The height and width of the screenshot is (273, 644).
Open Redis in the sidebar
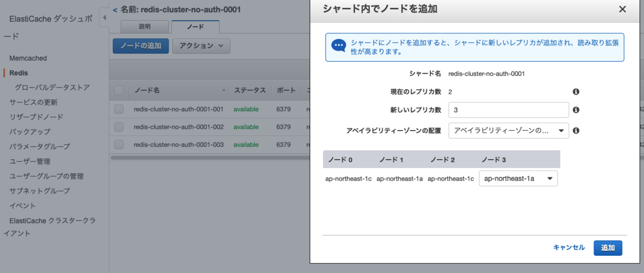(x=18, y=73)
